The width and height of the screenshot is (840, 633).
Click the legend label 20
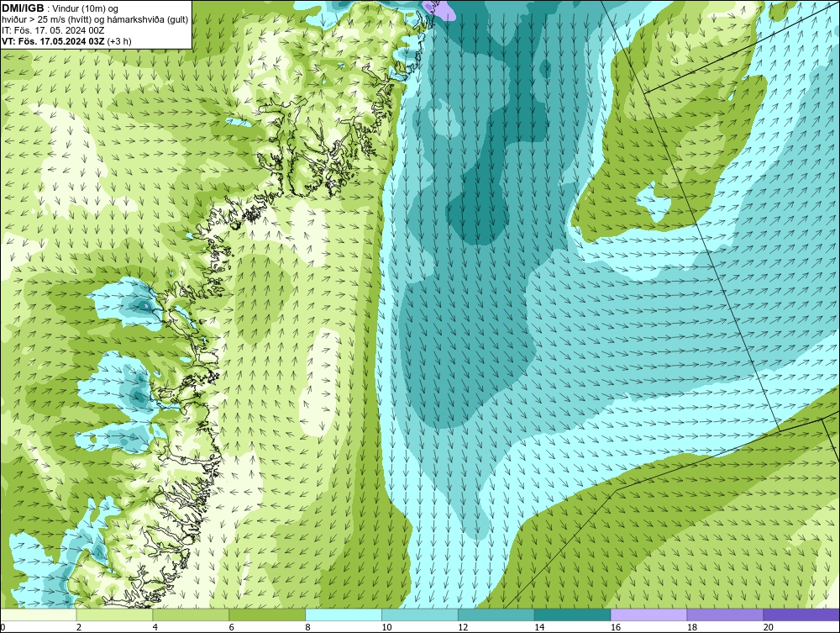pyautogui.click(x=769, y=627)
